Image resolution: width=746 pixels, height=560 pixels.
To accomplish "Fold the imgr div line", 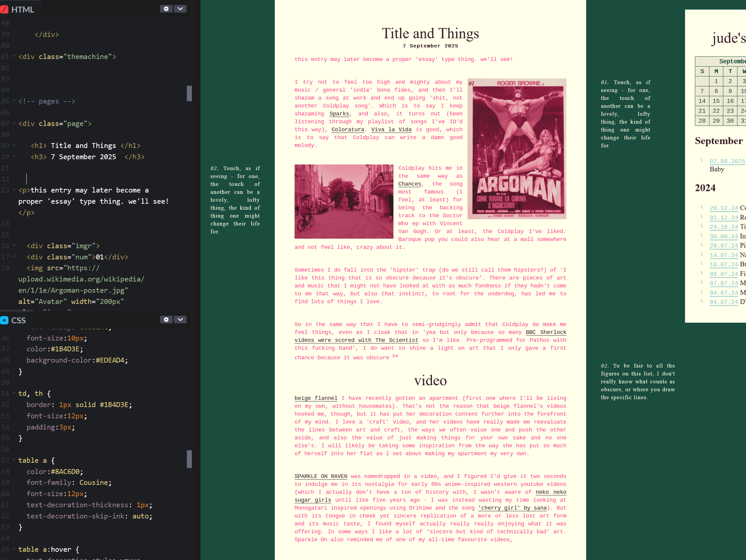I will pos(14,246).
